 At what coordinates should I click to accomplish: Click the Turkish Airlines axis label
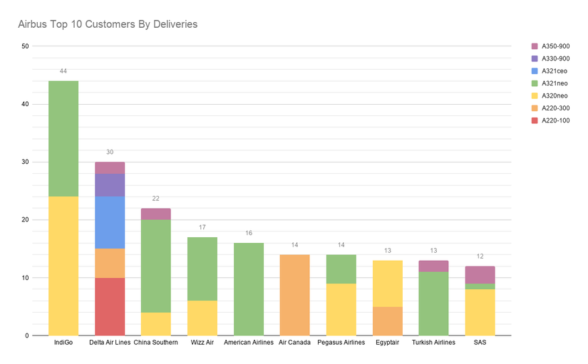point(433,342)
